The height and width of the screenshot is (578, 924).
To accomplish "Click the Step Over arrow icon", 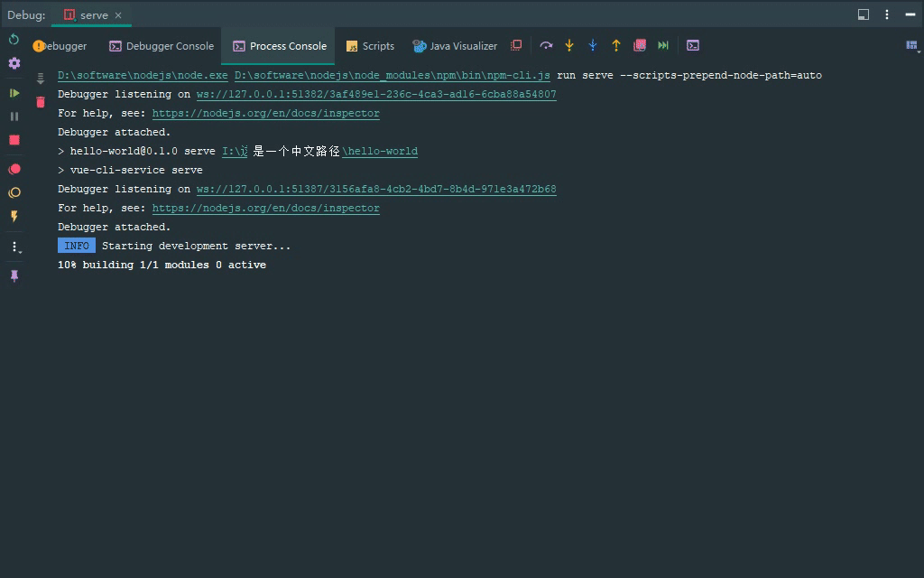I will pos(546,45).
